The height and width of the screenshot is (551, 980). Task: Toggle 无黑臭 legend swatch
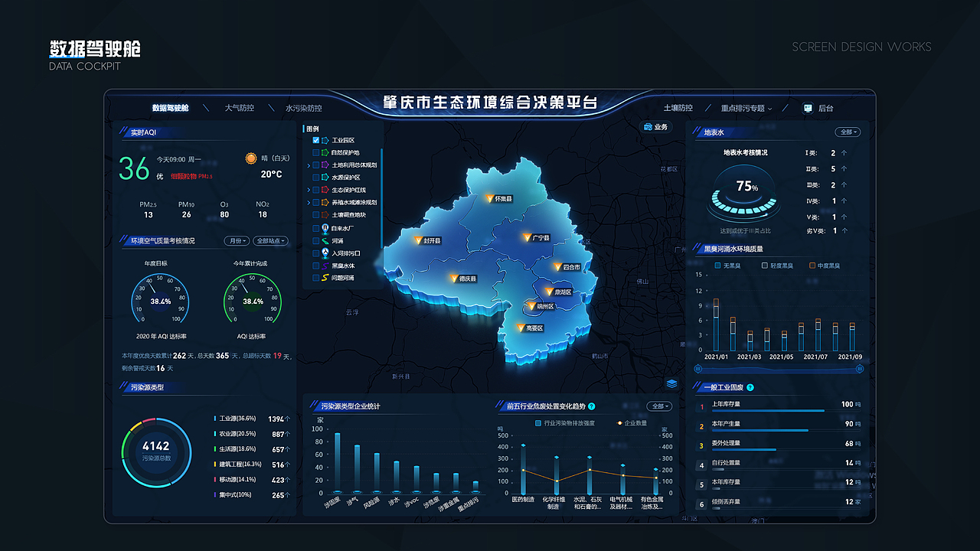tap(717, 266)
